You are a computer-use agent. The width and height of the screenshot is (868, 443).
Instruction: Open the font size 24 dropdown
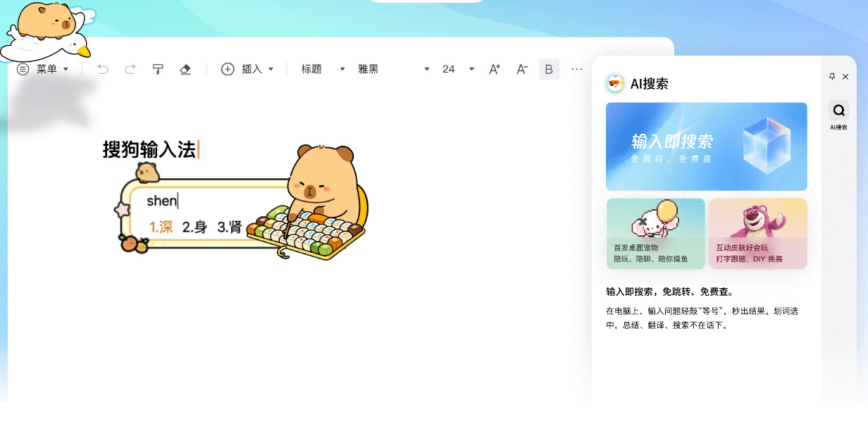(x=458, y=69)
